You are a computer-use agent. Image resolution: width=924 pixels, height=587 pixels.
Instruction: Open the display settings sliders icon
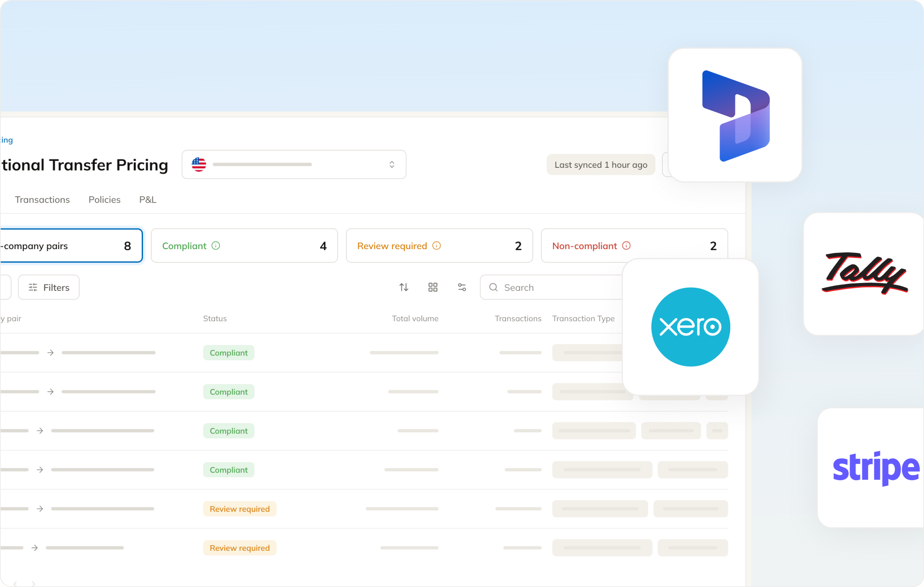pyautogui.click(x=462, y=287)
